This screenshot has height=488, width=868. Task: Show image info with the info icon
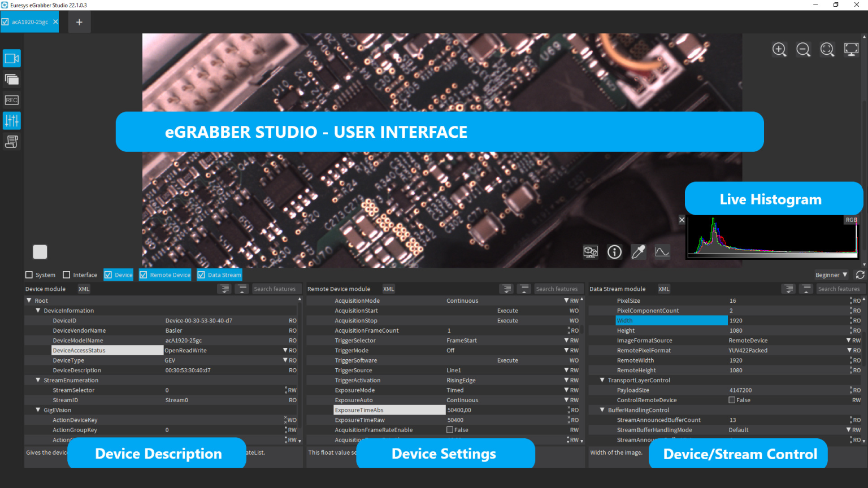(x=614, y=252)
